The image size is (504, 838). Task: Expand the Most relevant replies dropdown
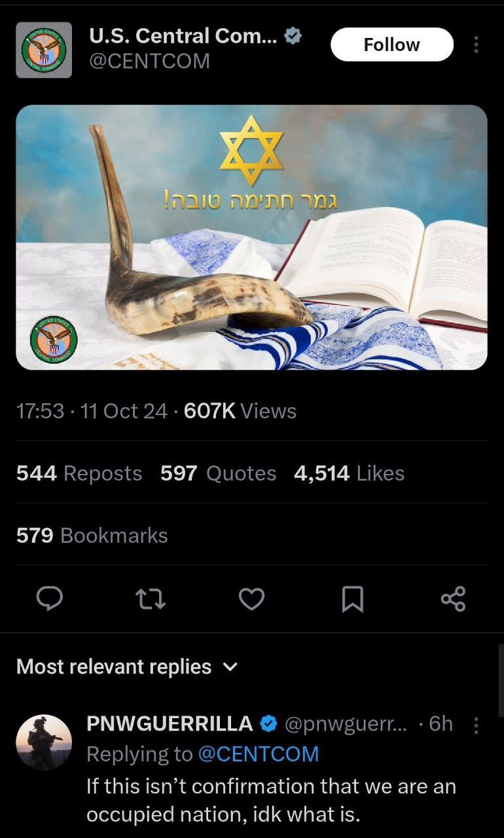[x=127, y=666]
